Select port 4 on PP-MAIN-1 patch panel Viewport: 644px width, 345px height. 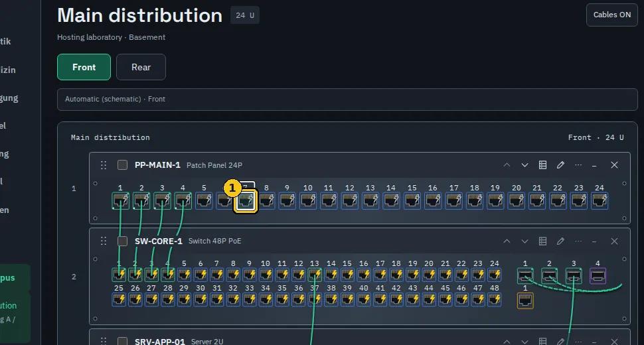(183, 201)
